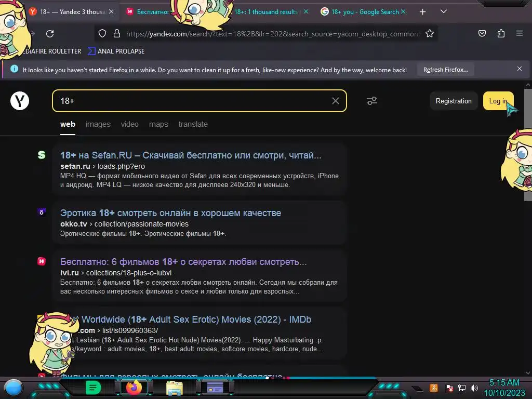Switch to maps search tab

[158, 124]
